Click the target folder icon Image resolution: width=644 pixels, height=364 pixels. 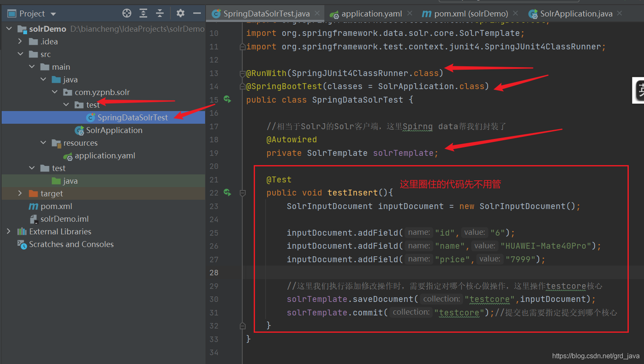coord(33,193)
